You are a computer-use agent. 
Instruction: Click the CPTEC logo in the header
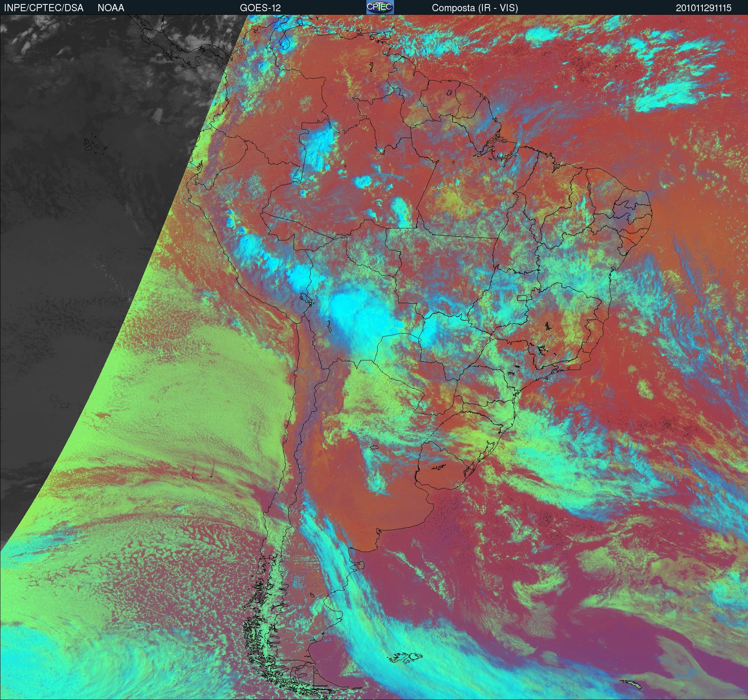[x=380, y=7]
